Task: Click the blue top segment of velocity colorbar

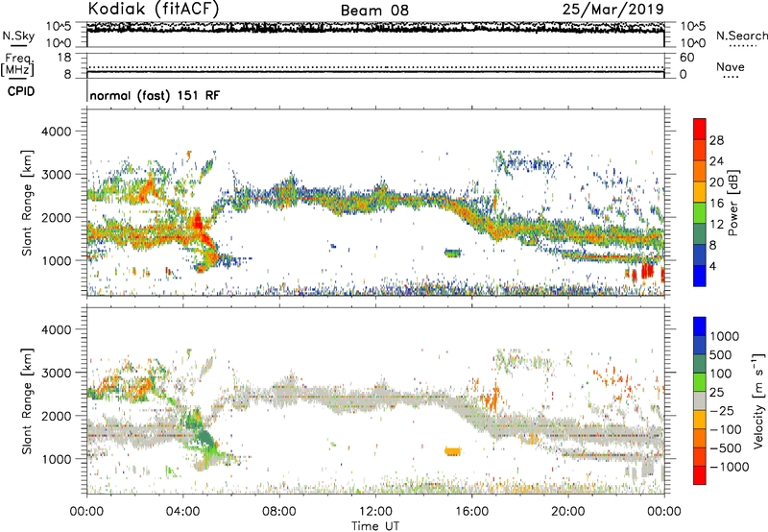Action: 700,326
